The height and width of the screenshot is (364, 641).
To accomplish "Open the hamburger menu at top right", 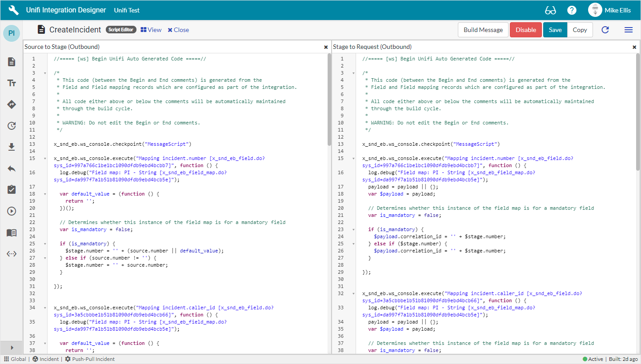I will tap(629, 30).
